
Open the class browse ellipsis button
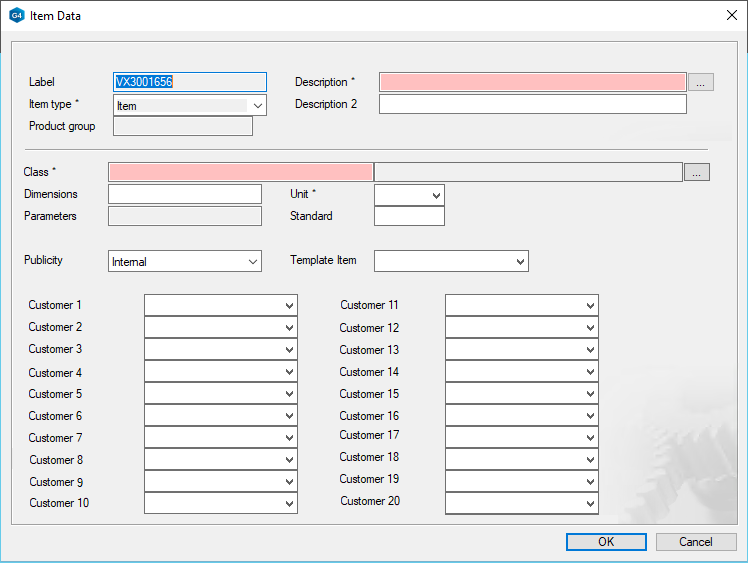[x=697, y=172]
